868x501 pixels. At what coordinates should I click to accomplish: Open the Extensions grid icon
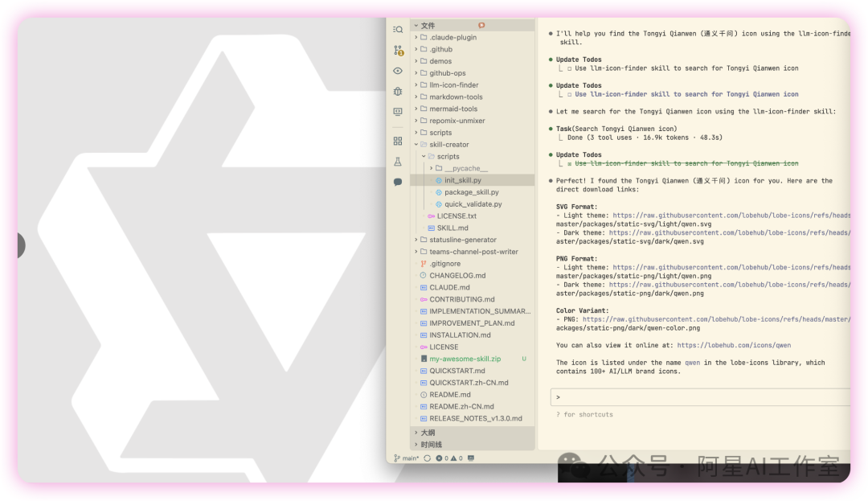(x=398, y=142)
